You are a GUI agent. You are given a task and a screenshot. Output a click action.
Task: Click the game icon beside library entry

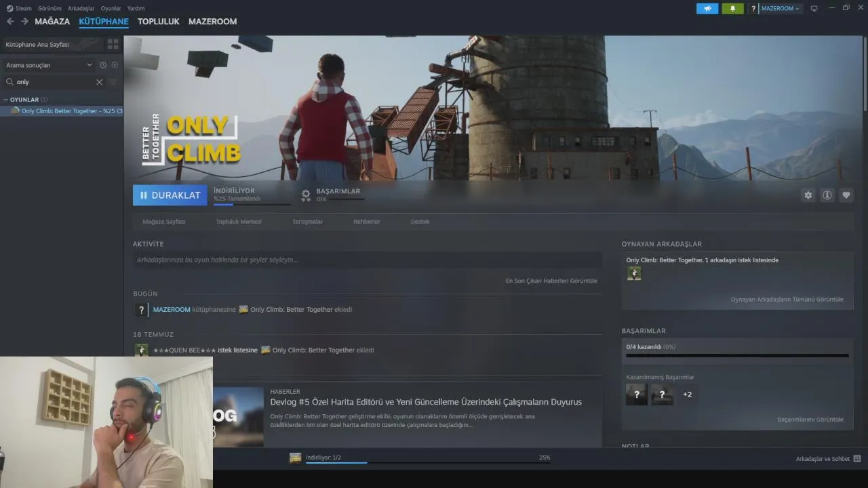coord(15,110)
